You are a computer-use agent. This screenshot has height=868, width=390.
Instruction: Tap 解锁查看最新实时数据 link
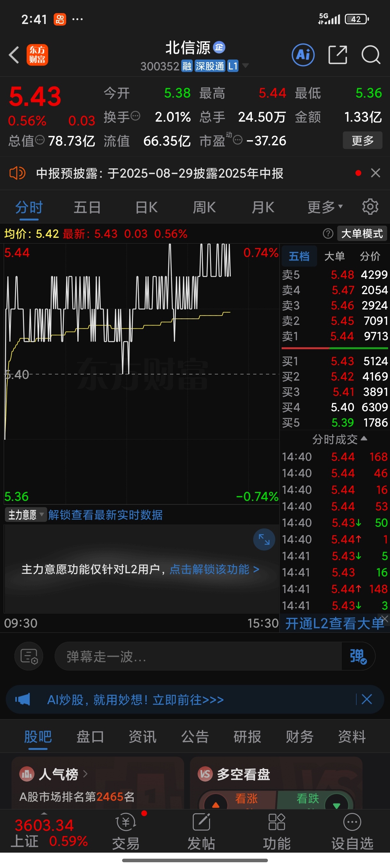105,515
